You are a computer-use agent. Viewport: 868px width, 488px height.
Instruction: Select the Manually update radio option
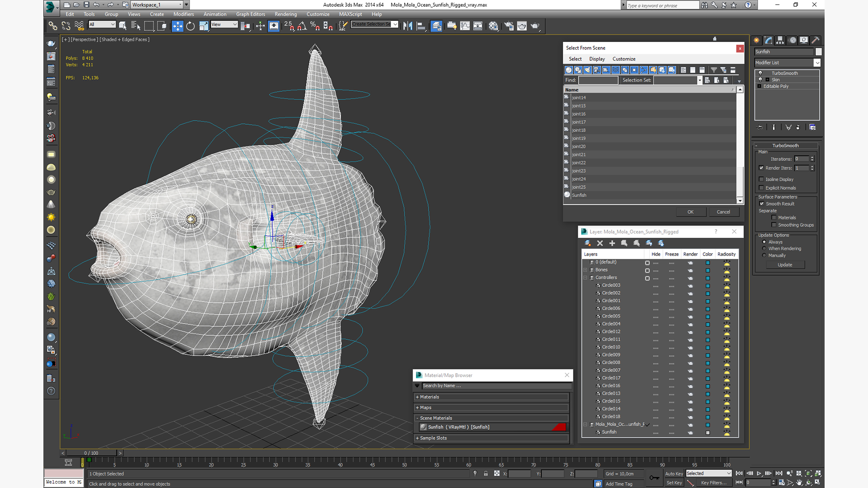(x=764, y=255)
